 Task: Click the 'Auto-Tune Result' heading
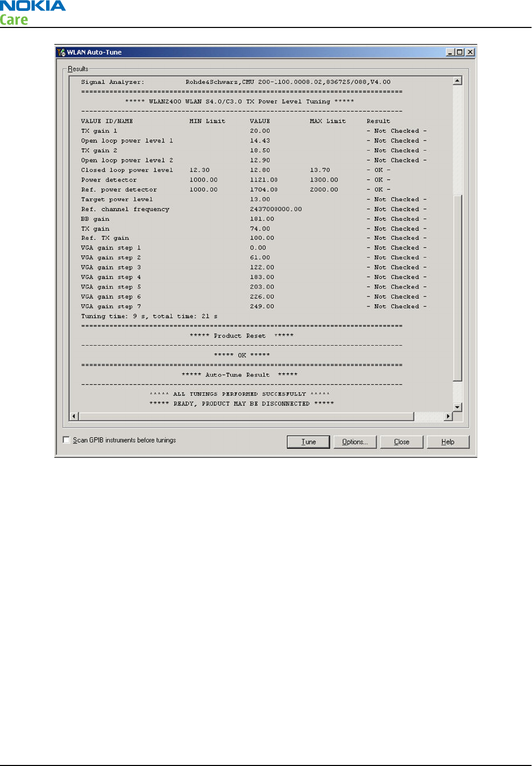(239, 375)
